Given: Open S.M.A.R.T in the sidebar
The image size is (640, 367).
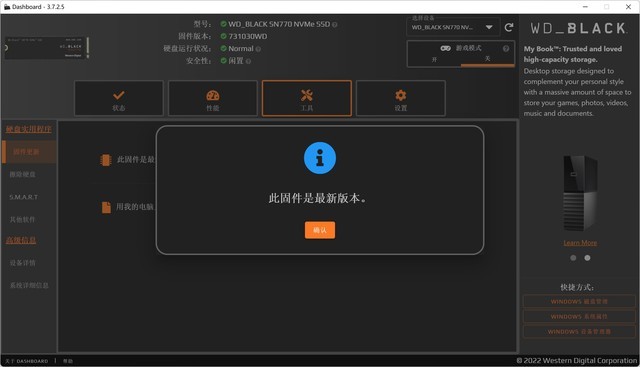Looking at the screenshot, I should tap(24, 197).
